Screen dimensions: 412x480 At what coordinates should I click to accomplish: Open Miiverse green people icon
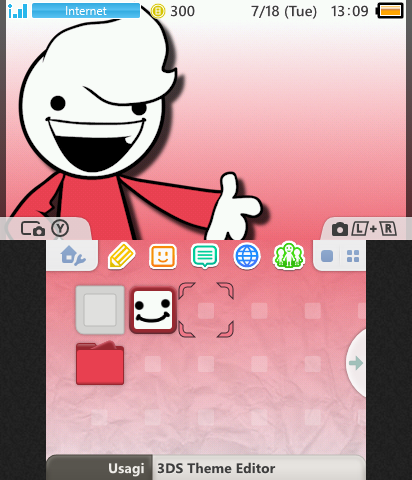click(x=289, y=256)
